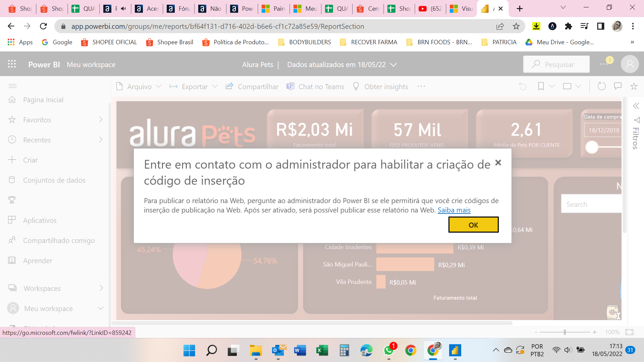Open Compartilhado comigo
The height and width of the screenshot is (362, 644).
pos(59,241)
